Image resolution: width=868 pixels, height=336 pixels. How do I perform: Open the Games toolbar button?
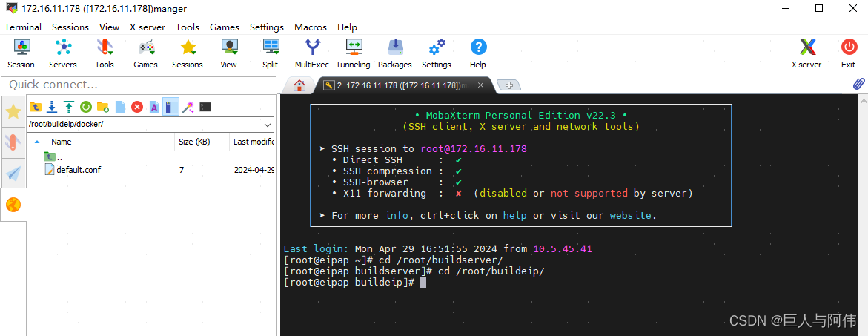[x=145, y=53]
